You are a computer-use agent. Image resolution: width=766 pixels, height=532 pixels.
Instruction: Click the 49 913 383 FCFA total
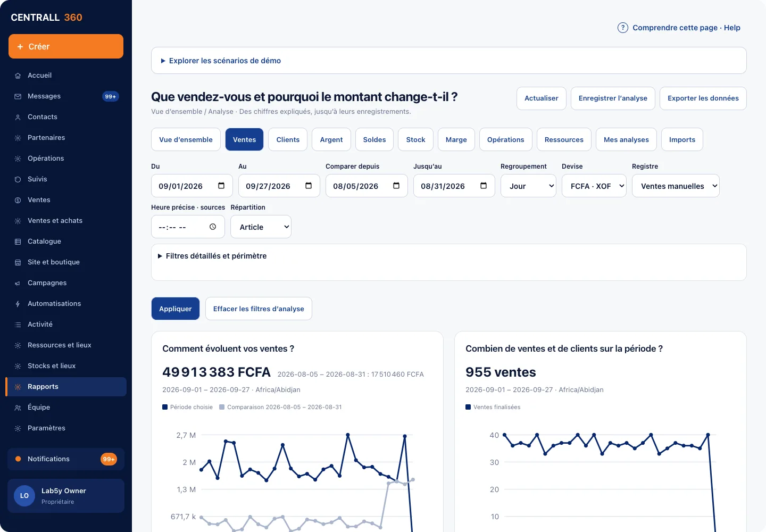click(x=217, y=372)
